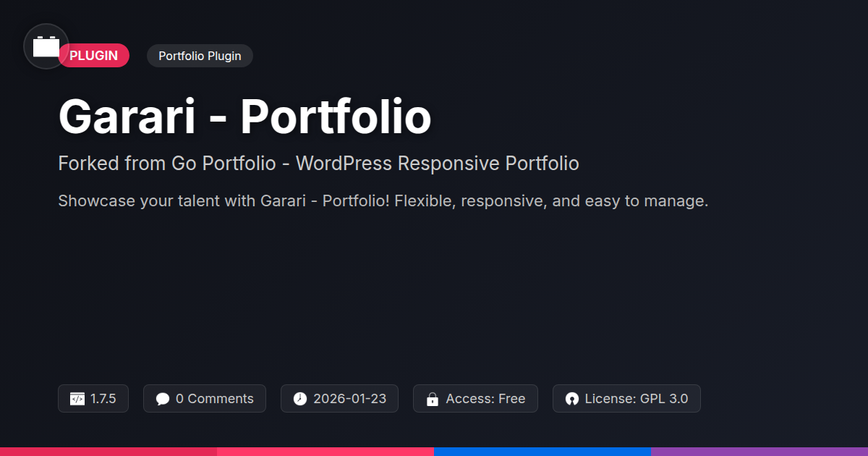Screen dimensions: 868x456
Task: Open the Portfolio Plugin category tag
Action: click(200, 56)
